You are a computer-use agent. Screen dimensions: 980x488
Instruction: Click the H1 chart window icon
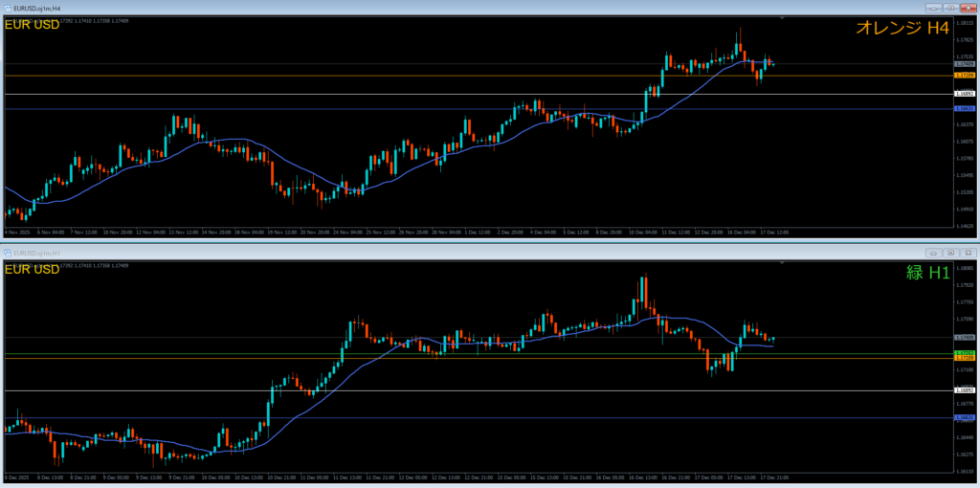(x=7, y=253)
